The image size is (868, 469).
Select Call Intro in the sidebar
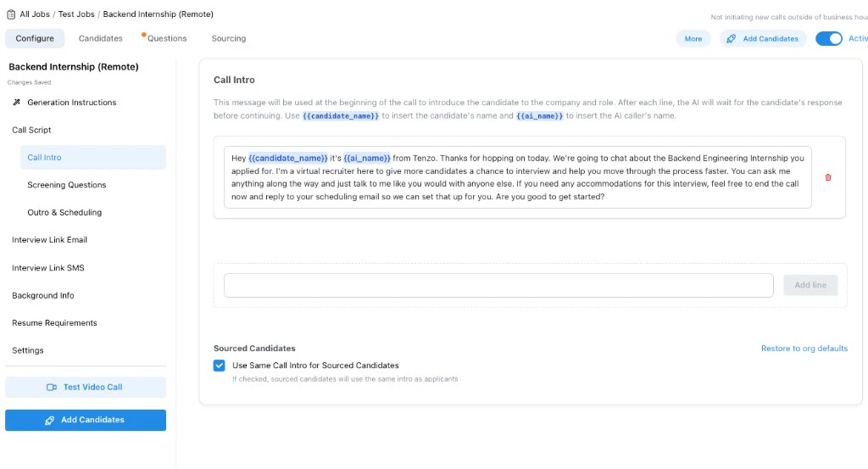pyautogui.click(x=93, y=157)
